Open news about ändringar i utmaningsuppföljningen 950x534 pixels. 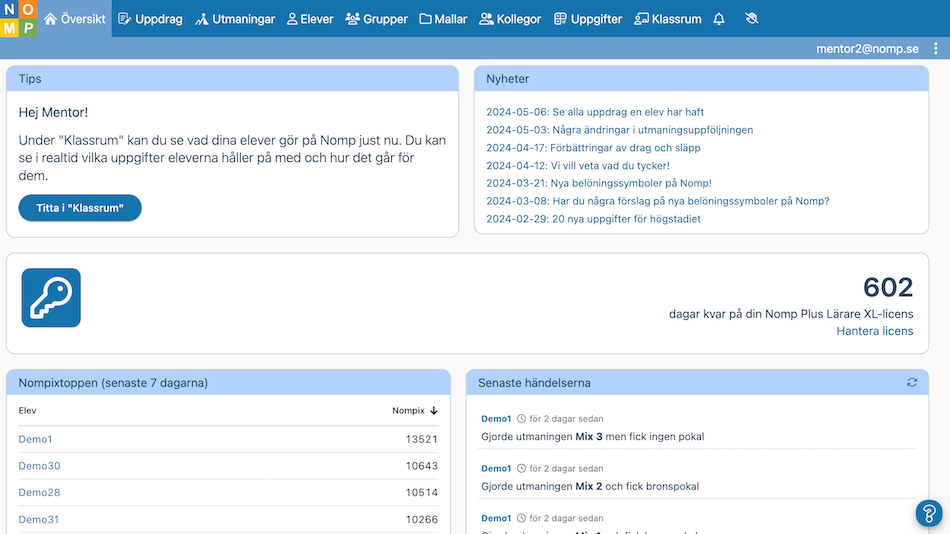tap(620, 130)
